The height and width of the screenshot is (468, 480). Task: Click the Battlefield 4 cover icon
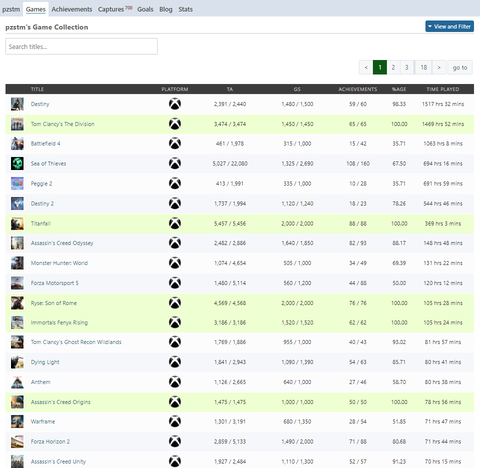(17, 144)
